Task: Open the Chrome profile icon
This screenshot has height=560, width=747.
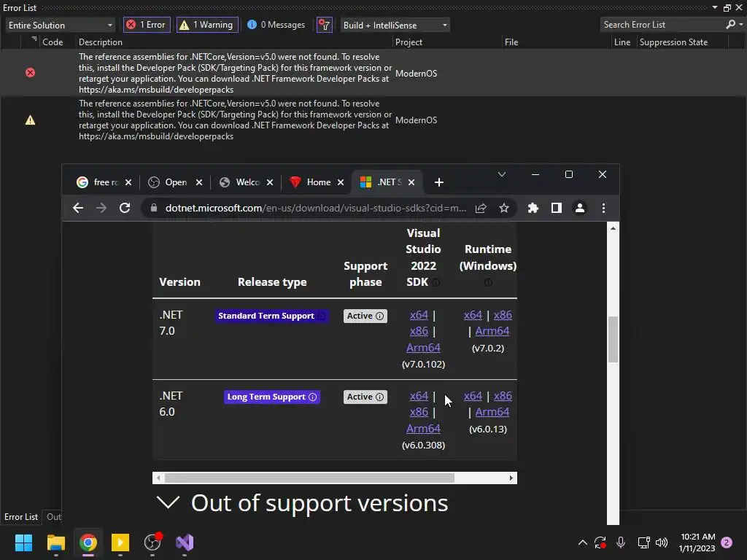Action: [x=580, y=208]
